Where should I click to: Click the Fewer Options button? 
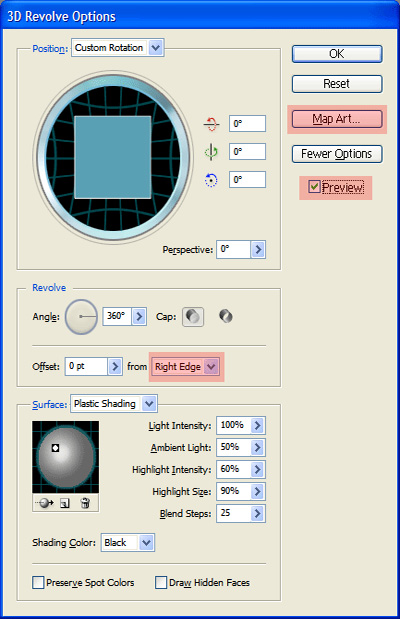click(337, 154)
